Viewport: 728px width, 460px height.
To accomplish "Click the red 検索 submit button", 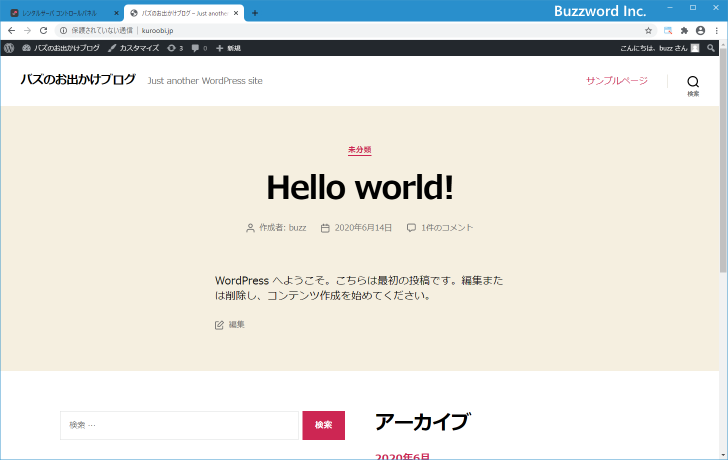I will tap(324, 425).
